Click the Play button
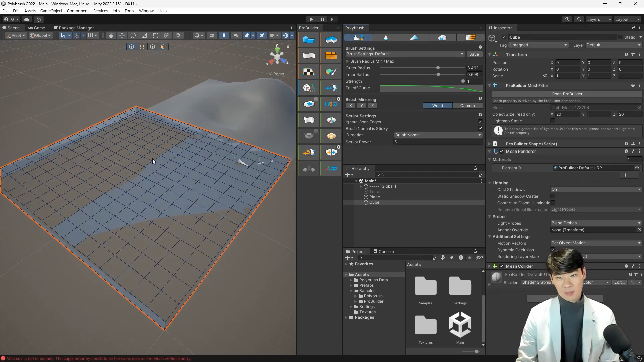Screen dimensions: 644x362 pos(311,19)
